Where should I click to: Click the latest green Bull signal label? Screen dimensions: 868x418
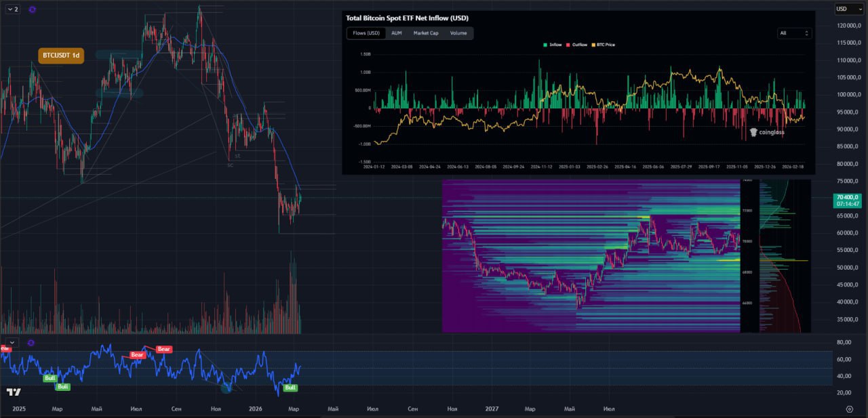pyautogui.click(x=290, y=388)
